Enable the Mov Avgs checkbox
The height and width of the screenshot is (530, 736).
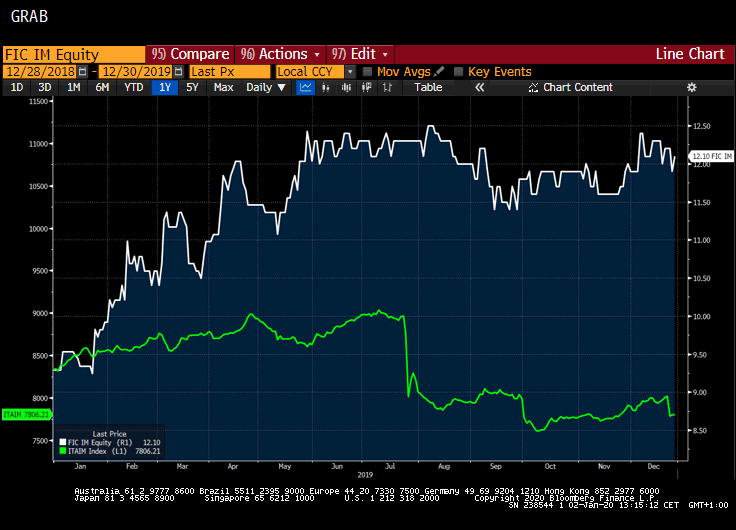tap(368, 71)
